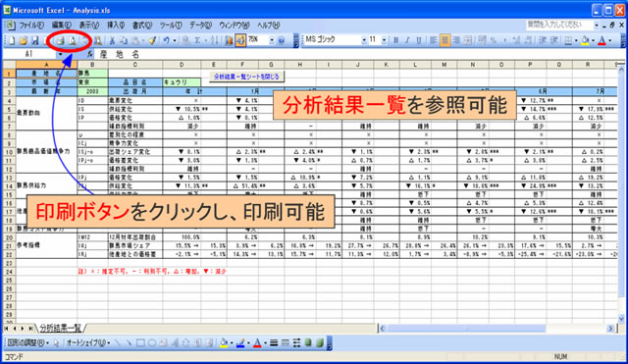Open Print Preview from the toolbar
Viewport: 628px width, 364px height.
72,40
